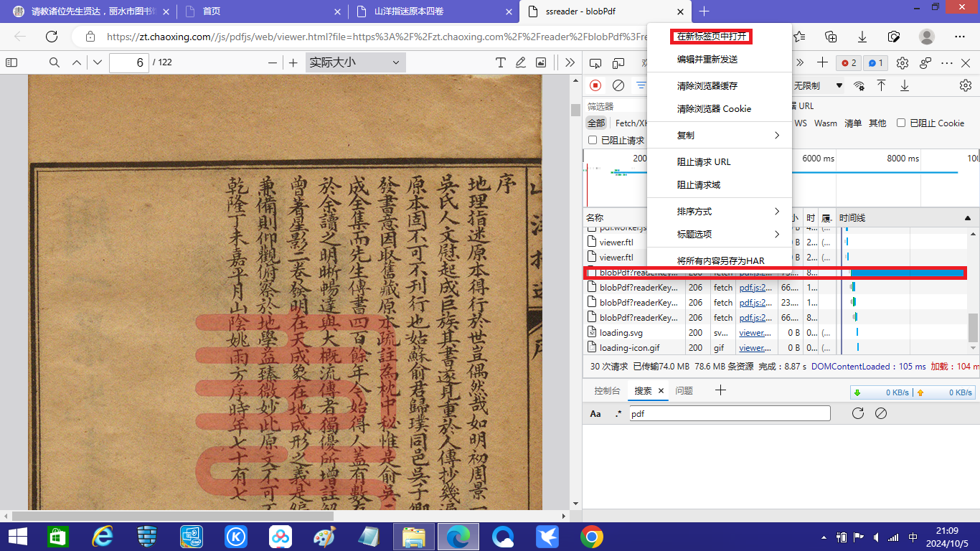This screenshot has height=551, width=980.
Task: Filter requests by 其他 type
Action: point(877,123)
